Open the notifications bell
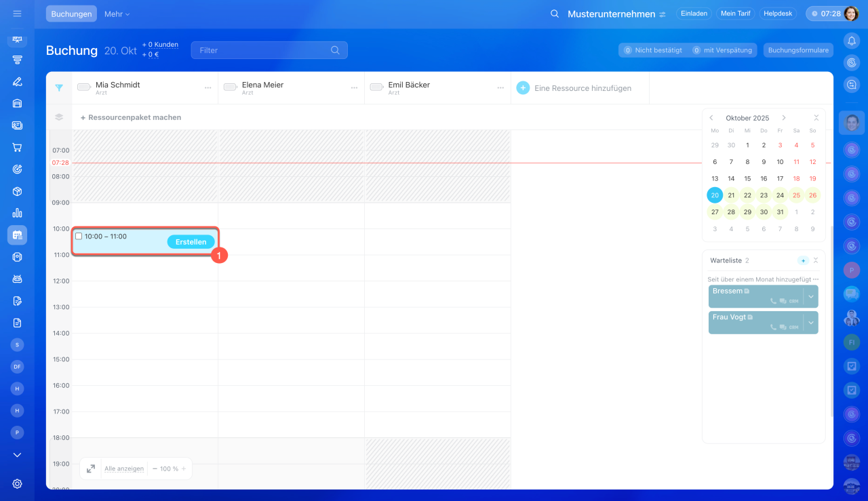 pos(852,41)
